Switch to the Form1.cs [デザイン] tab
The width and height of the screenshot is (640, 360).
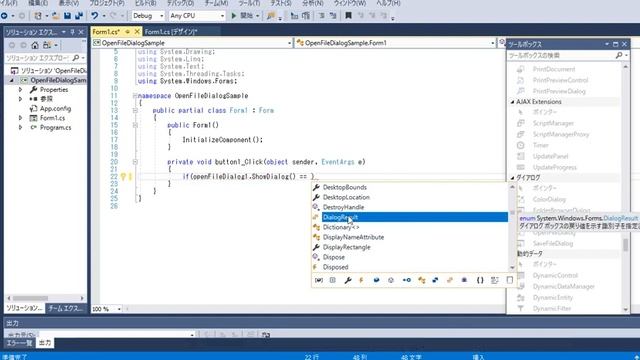(x=171, y=31)
